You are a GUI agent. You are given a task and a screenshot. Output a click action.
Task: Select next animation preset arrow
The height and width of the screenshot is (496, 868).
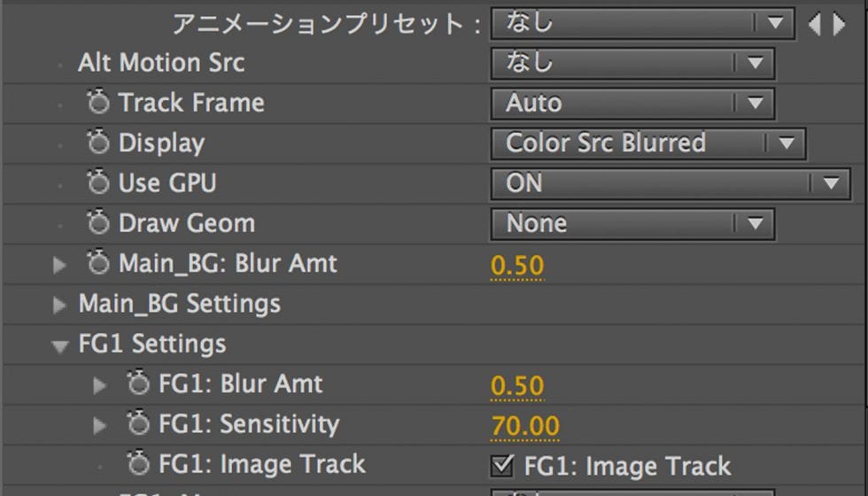tap(840, 25)
